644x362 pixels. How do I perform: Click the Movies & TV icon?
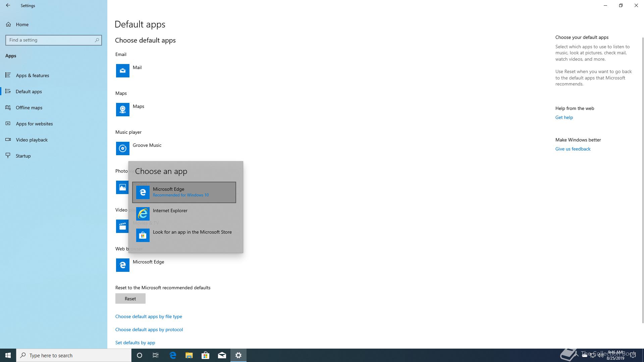(x=122, y=226)
